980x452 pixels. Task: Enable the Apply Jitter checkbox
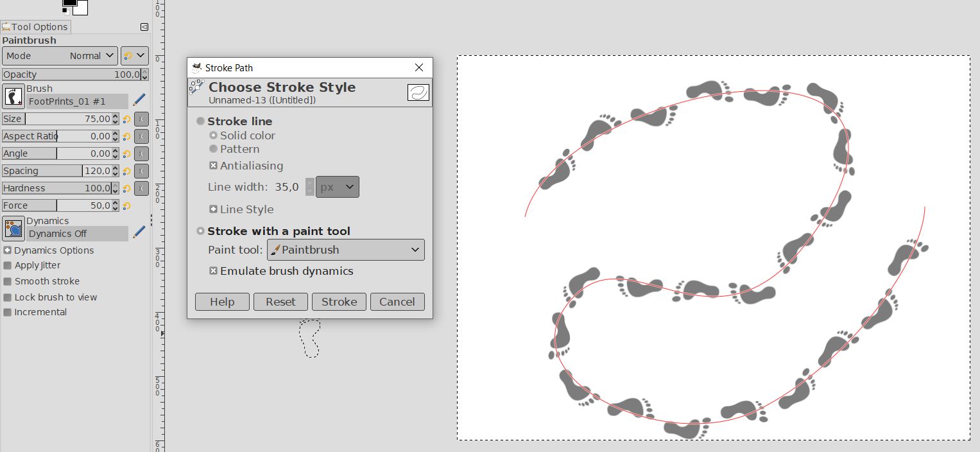7,265
